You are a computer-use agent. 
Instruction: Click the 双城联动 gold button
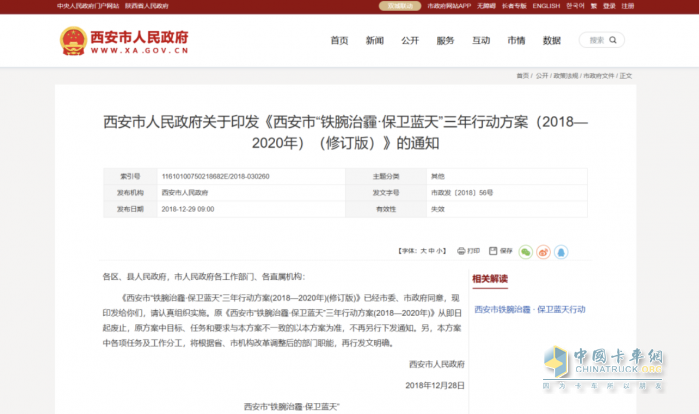tap(397, 6)
